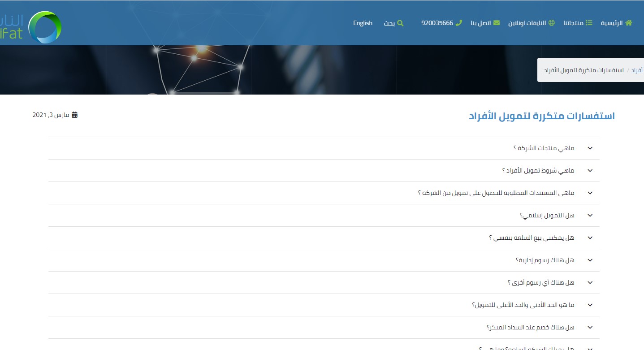Expand chevron for ماهي المستندات المطلوبة question
This screenshot has height=350, width=644.
pyautogui.click(x=590, y=193)
